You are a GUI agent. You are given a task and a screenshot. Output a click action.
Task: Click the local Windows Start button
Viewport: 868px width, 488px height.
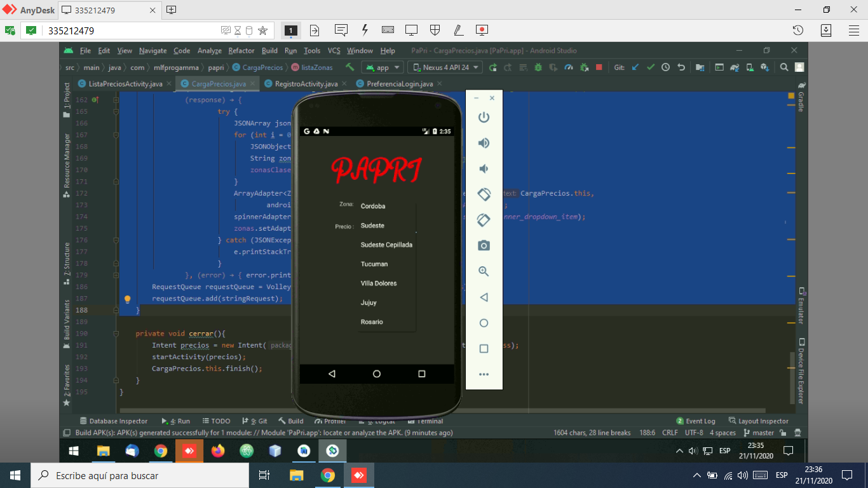pyautogui.click(x=15, y=475)
